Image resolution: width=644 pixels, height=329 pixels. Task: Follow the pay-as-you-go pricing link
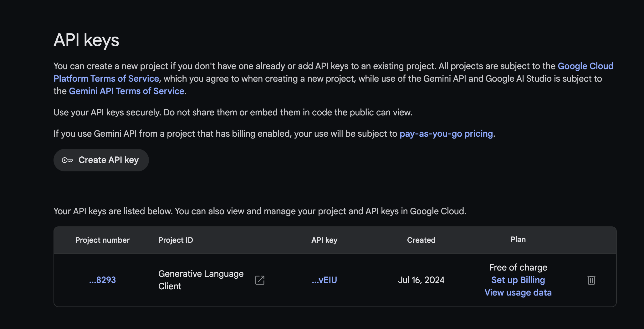pos(446,134)
